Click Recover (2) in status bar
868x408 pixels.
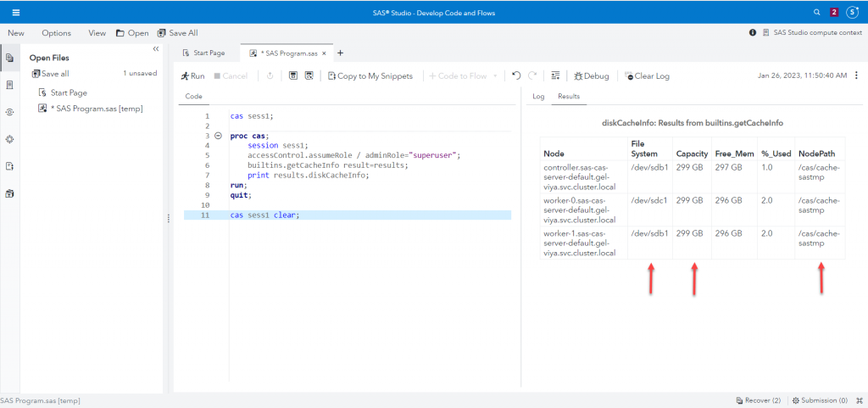coord(759,400)
